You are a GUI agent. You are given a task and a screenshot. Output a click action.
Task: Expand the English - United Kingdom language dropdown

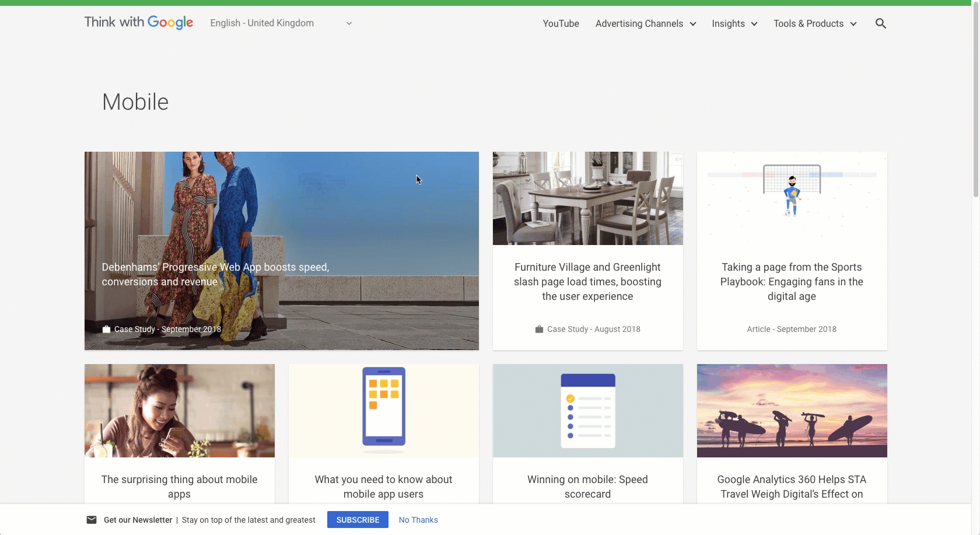click(x=281, y=23)
